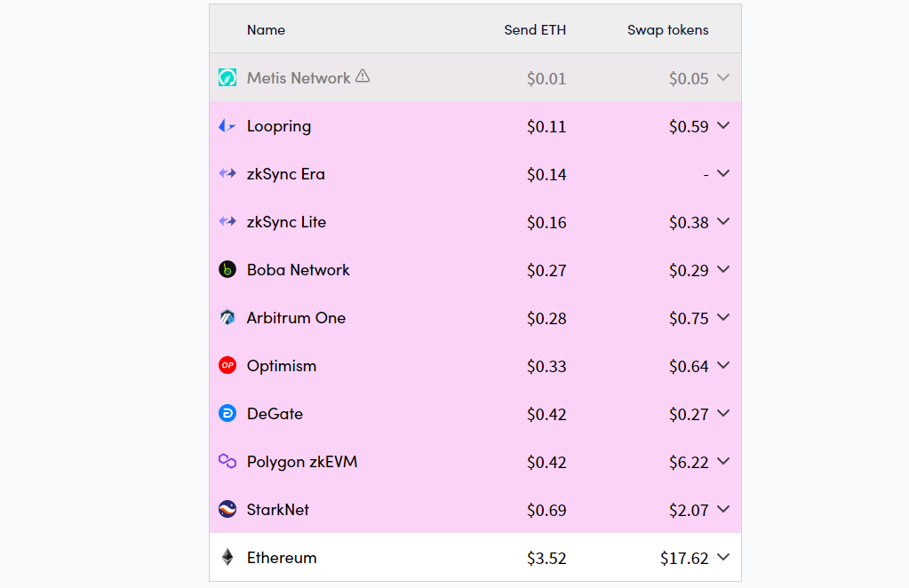Click the zkSync Era arrows icon
The width and height of the screenshot is (909, 588).
pos(227,173)
